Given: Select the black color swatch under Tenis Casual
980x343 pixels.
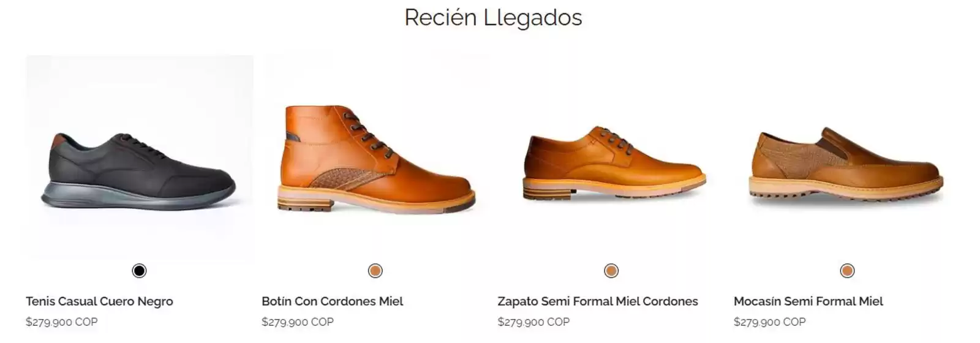Looking at the screenshot, I should [139, 271].
